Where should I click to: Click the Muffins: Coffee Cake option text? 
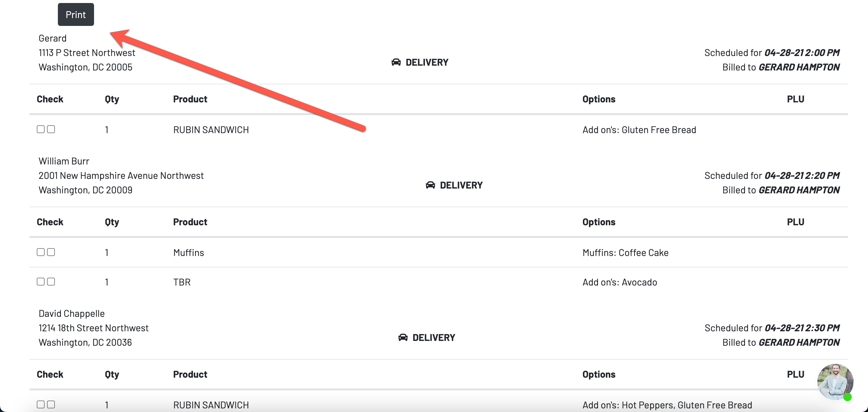click(625, 253)
